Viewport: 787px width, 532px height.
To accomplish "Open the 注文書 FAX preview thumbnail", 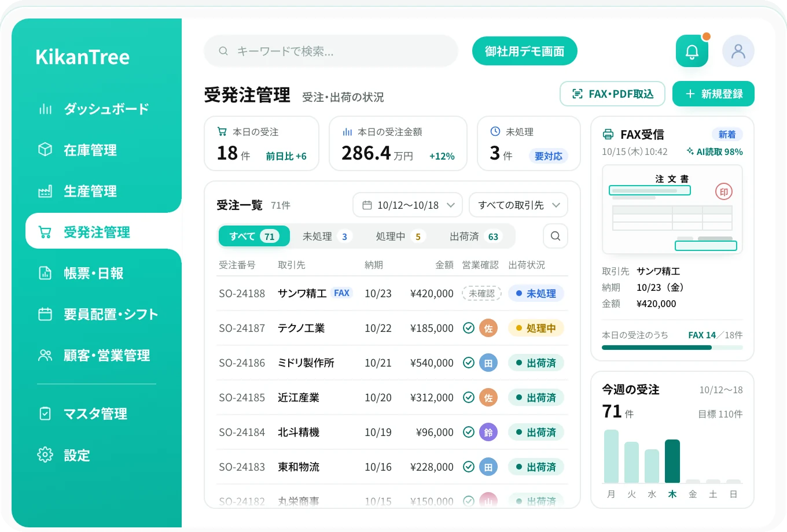I will click(x=672, y=209).
